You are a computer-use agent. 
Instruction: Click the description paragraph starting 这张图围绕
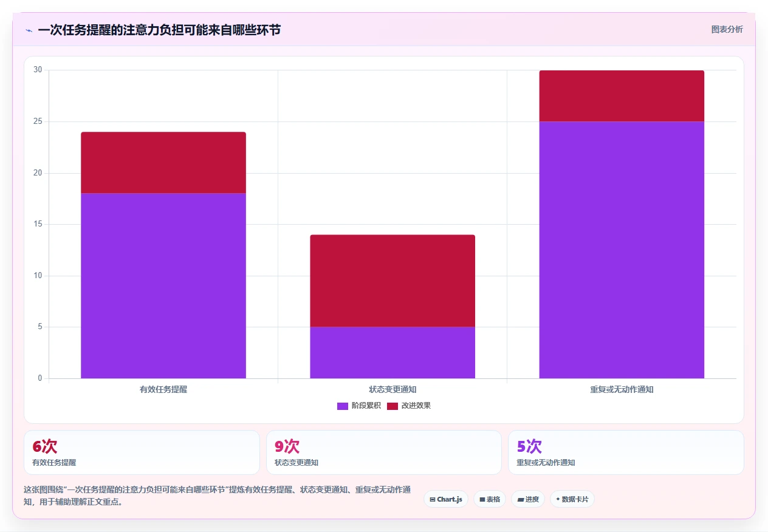[x=218, y=496]
